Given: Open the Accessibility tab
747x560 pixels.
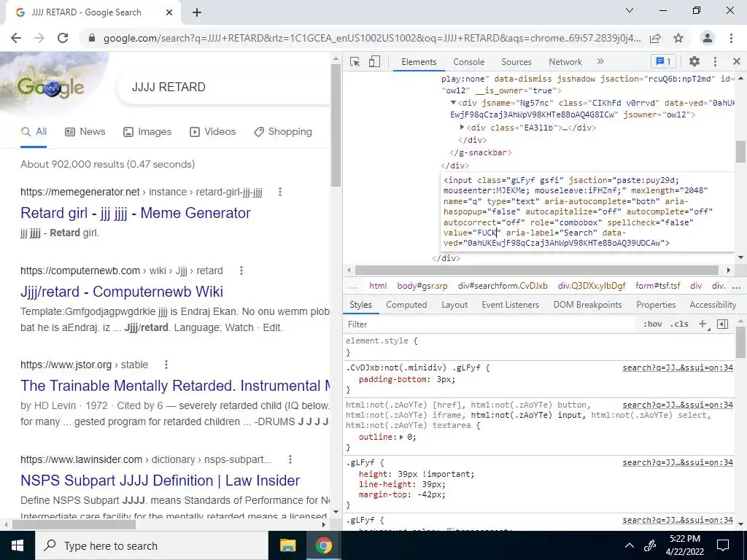Looking at the screenshot, I should point(713,305).
